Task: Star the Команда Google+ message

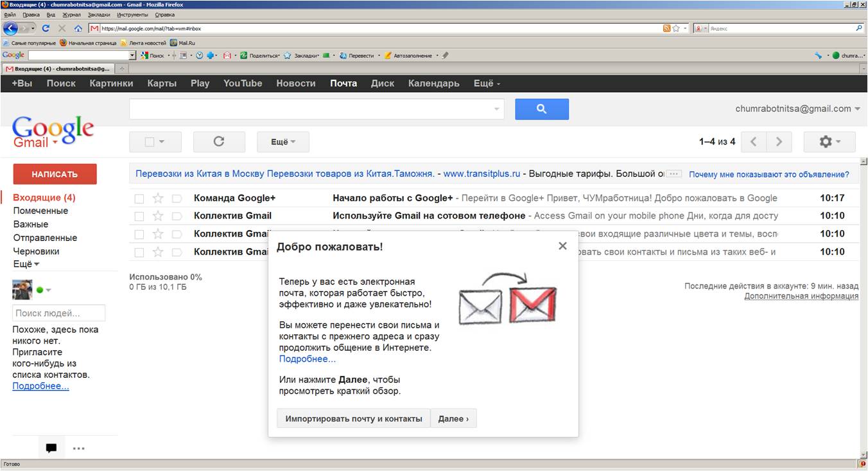Action: (158, 198)
